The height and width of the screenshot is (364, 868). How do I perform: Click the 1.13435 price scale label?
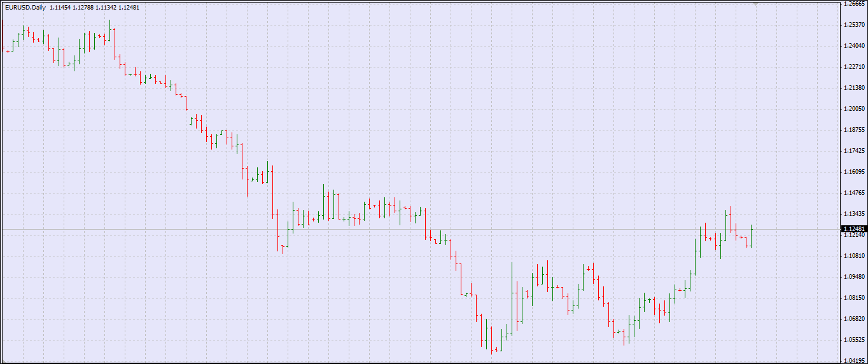pyautogui.click(x=853, y=214)
